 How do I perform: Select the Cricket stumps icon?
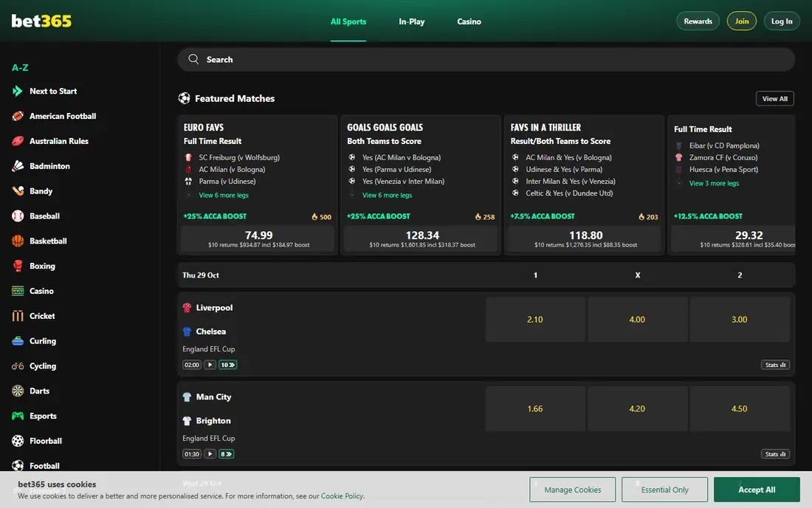pos(18,316)
